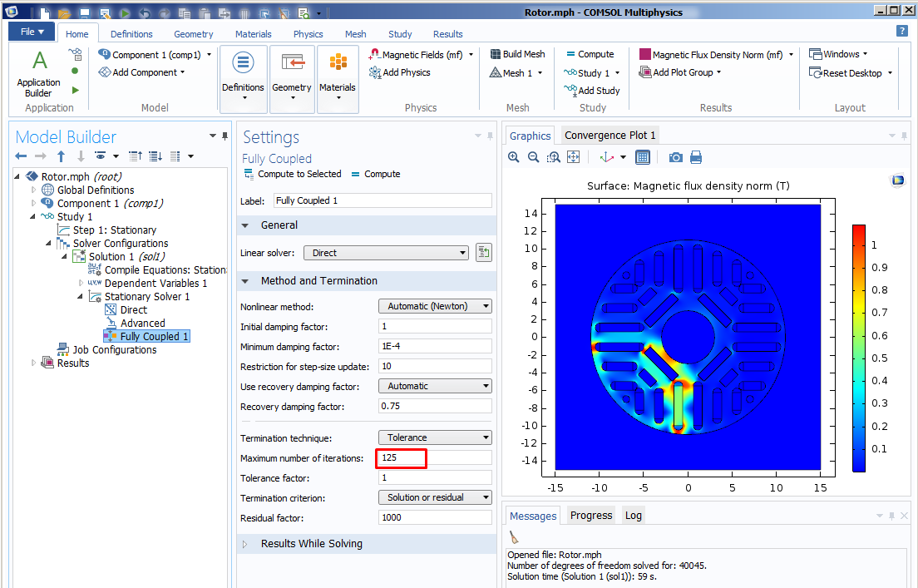Open the File menu
The image size is (918, 588).
tap(32, 32)
